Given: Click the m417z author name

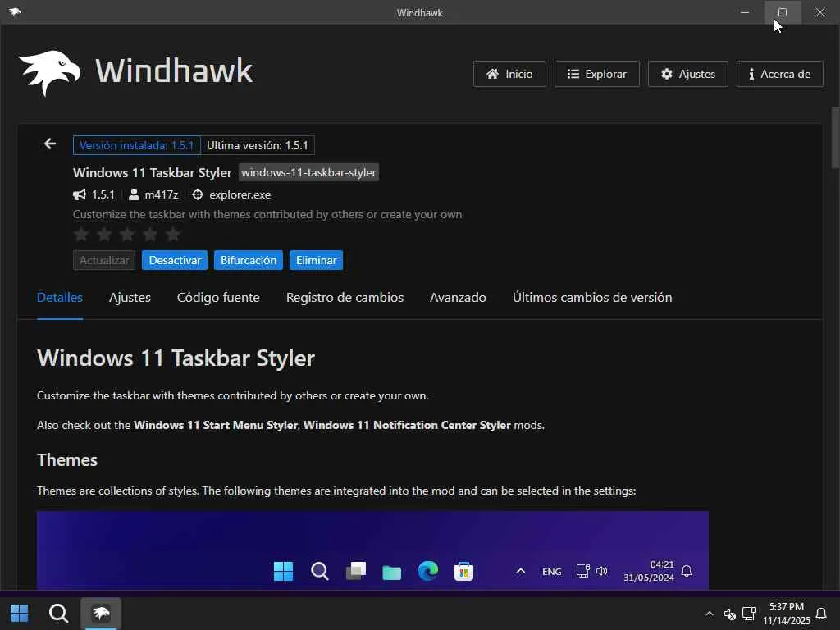Looking at the screenshot, I should click(162, 194).
